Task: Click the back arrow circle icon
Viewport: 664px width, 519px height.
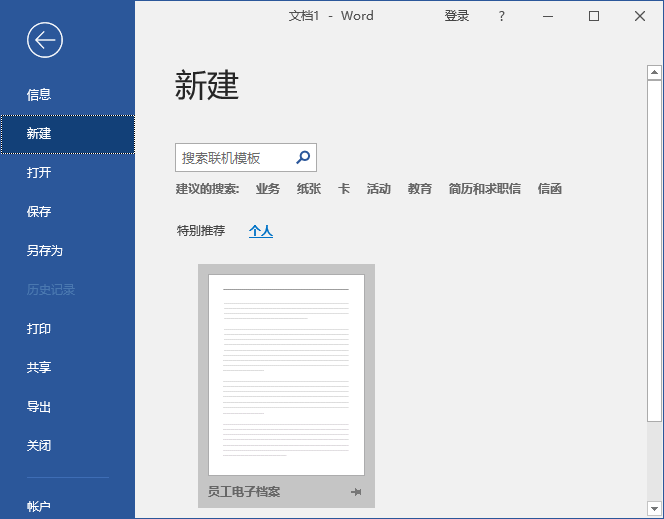Action: (46, 40)
